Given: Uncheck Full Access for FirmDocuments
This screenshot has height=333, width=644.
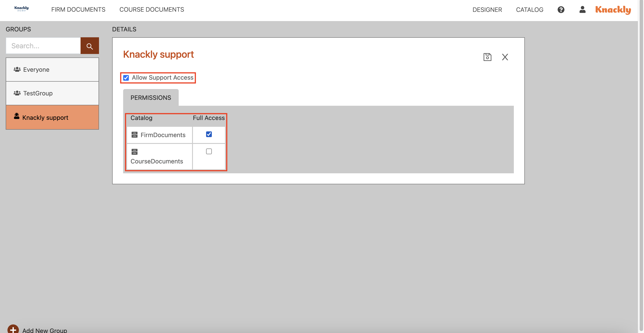Looking at the screenshot, I should 209,134.
